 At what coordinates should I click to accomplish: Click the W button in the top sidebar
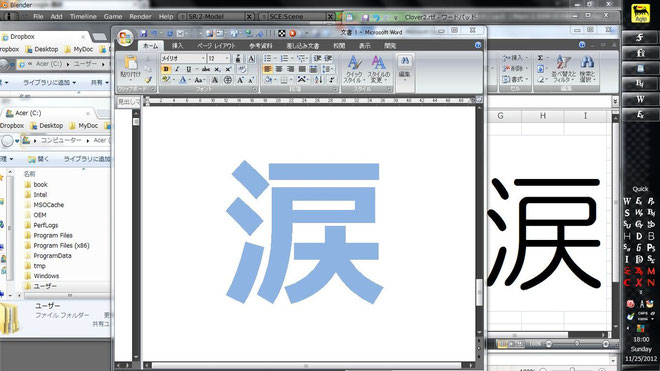tap(640, 99)
